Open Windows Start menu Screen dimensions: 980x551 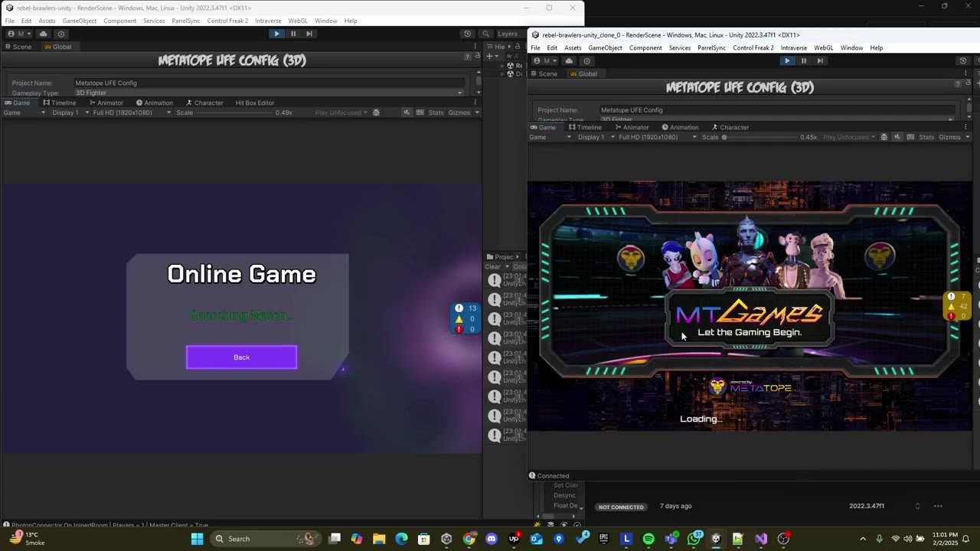(x=197, y=539)
